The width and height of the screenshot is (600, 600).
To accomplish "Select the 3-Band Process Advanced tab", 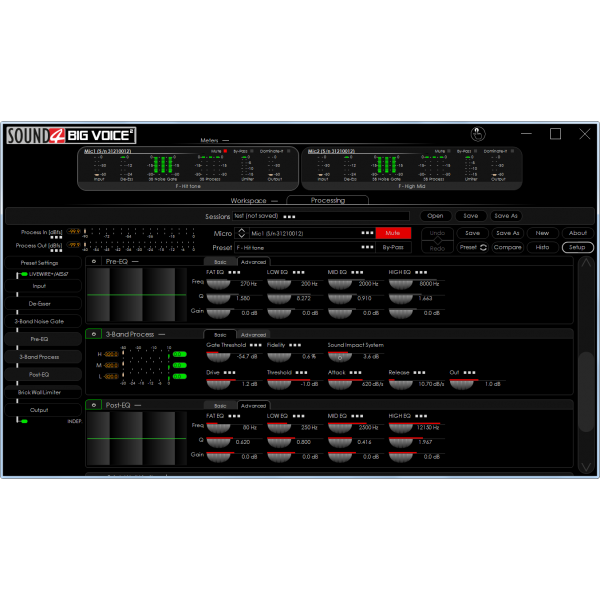I will (253, 335).
